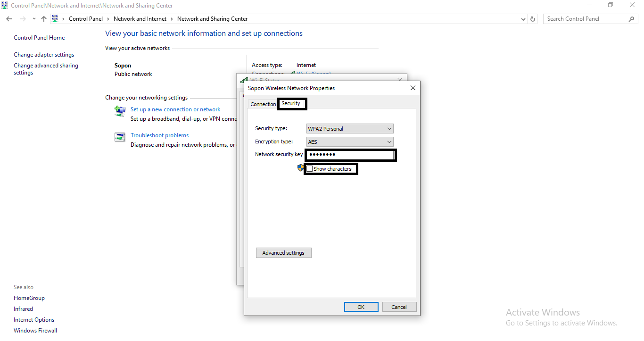644x341 pixels.
Task: Click the Troubleshoot problems icon
Action: pyautogui.click(x=120, y=137)
